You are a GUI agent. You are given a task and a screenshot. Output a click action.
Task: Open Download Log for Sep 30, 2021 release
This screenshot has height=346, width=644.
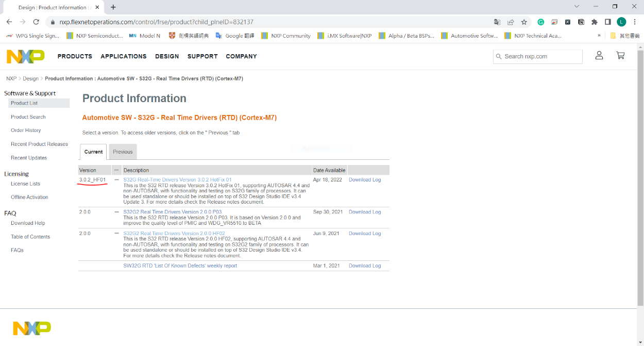pyautogui.click(x=365, y=212)
